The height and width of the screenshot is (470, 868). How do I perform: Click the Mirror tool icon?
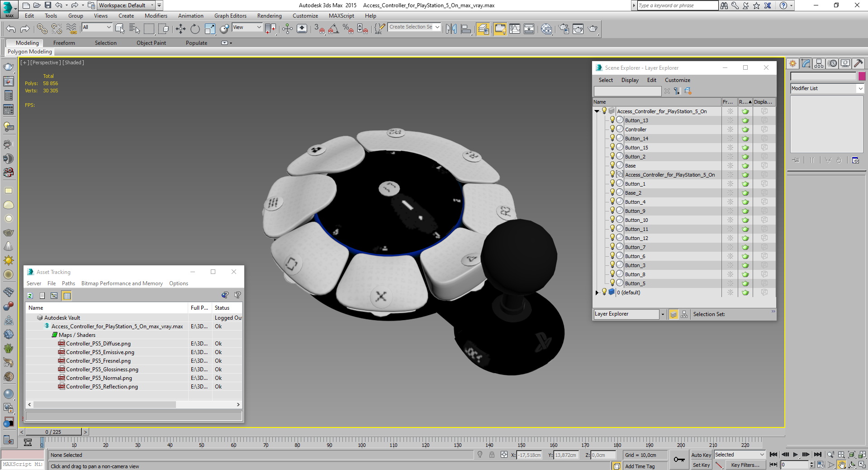click(451, 29)
